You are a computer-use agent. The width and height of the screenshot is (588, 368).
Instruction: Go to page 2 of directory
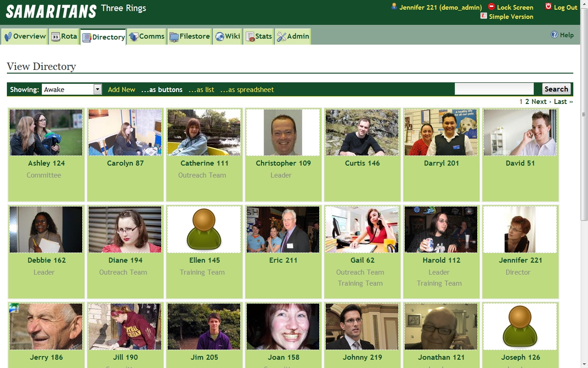click(x=527, y=102)
